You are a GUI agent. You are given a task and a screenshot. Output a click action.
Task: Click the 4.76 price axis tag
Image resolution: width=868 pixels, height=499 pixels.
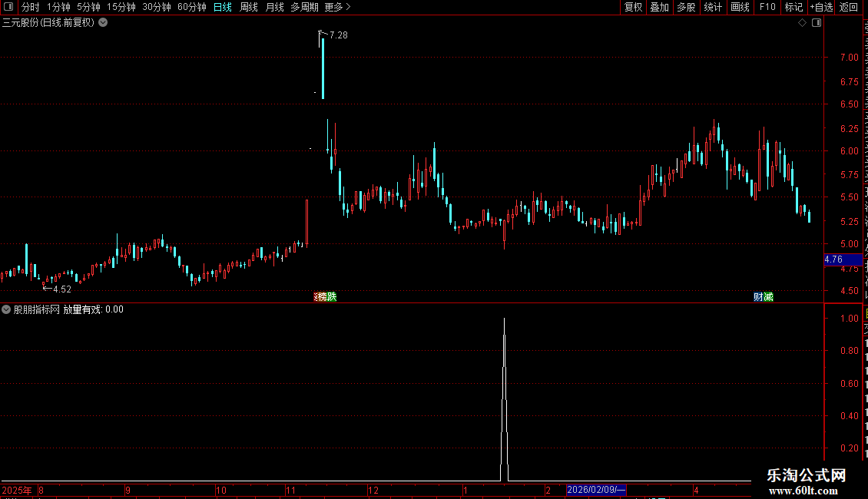843,259
